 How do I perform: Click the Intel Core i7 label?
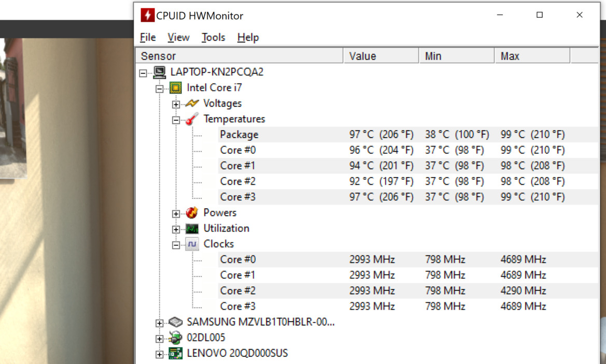click(x=215, y=88)
